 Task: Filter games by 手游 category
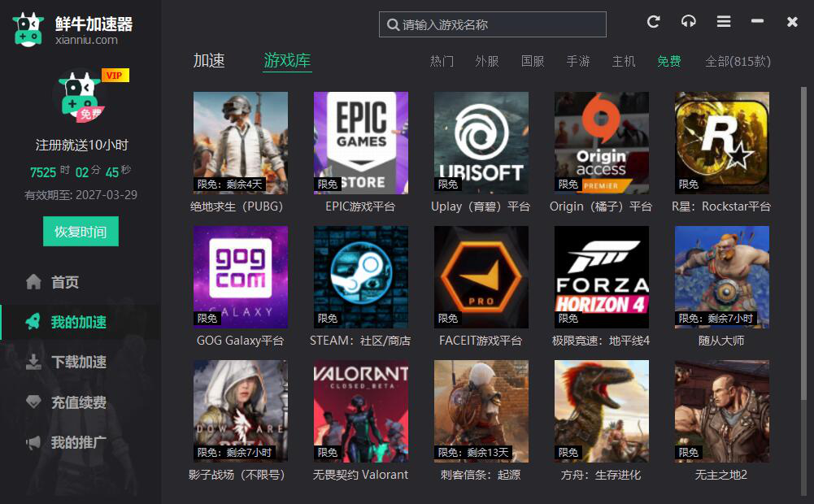pyautogui.click(x=578, y=62)
